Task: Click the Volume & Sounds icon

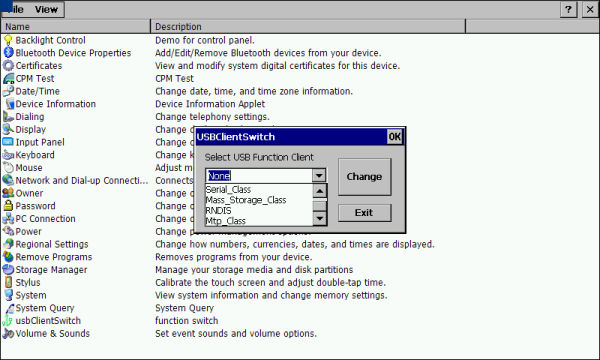Action: [8, 333]
